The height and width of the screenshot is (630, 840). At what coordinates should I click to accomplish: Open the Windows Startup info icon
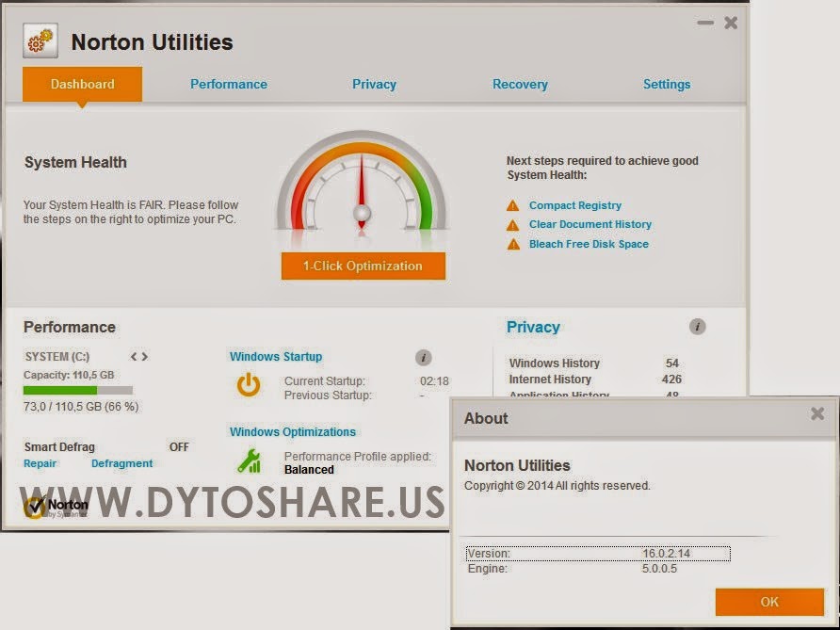click(423, 357)
